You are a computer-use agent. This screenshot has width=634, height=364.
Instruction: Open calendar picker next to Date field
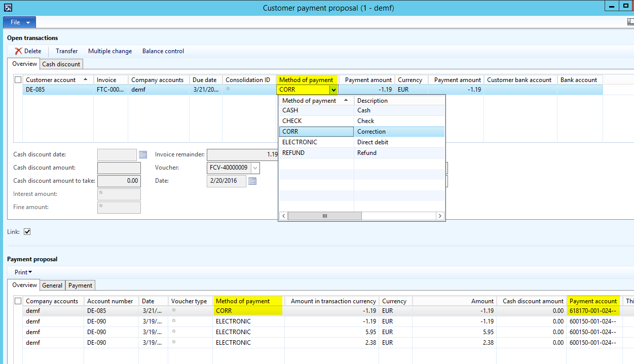(x=252, y=181)
